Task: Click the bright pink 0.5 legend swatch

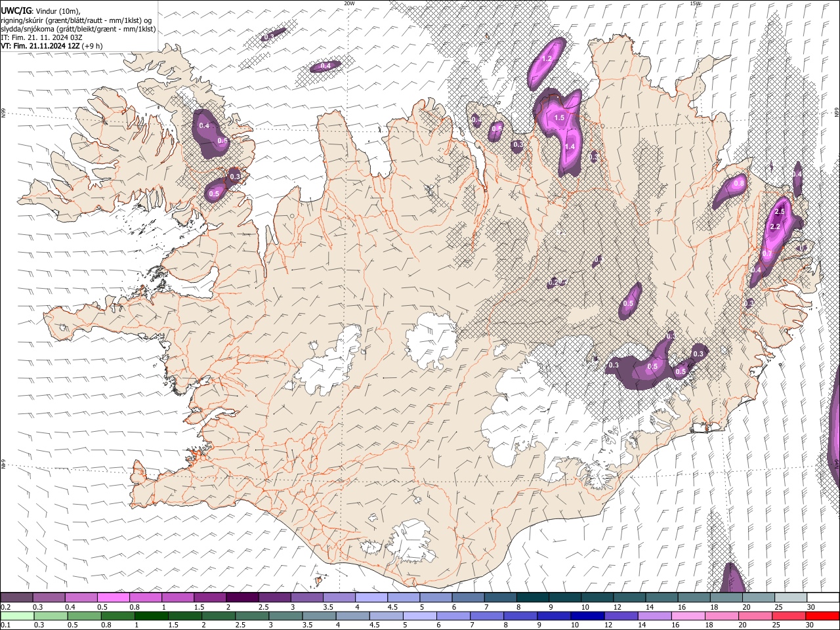Action: point(113,597)
